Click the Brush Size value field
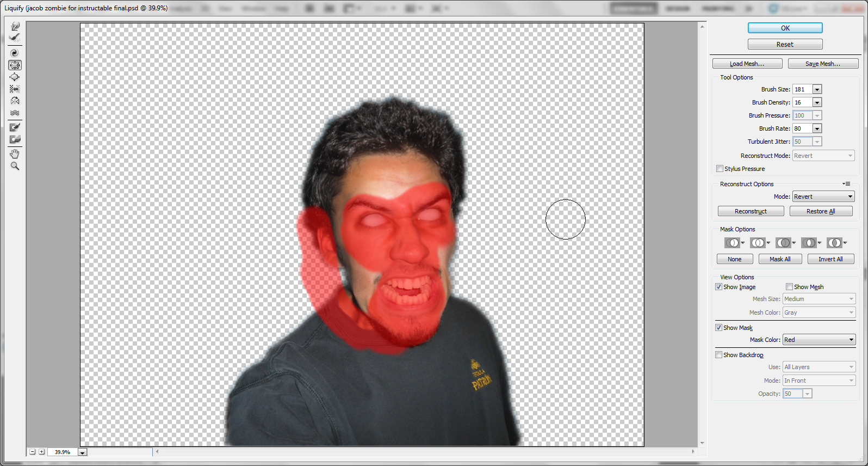This screenshot has height=466, width=868. pos(802,89)
